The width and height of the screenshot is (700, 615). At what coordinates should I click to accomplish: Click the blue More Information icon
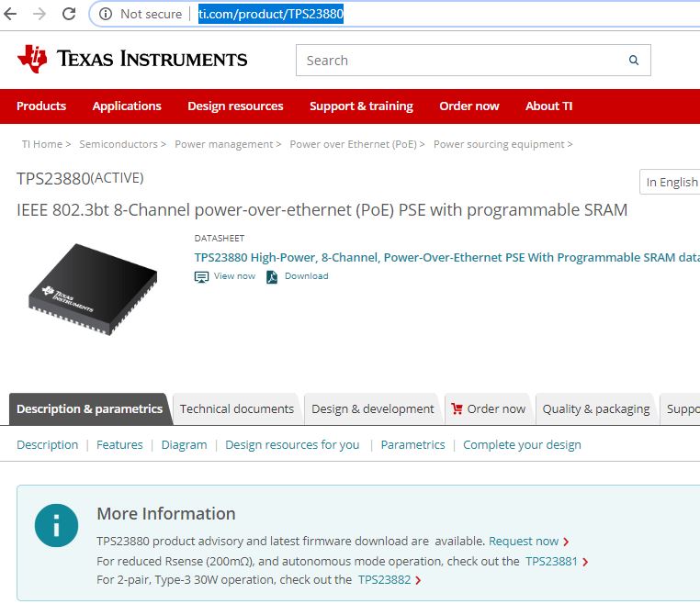coord(56,525)
